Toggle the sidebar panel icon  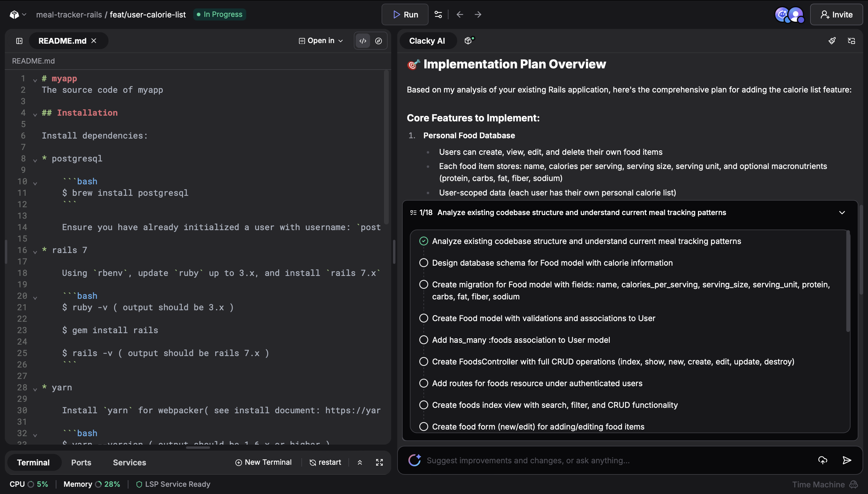coord(19,41)
